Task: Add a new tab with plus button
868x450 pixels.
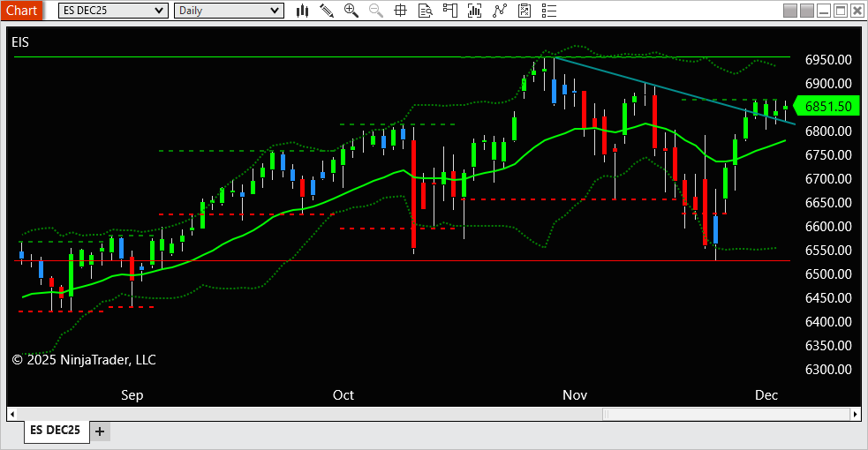Action: point(100,431)
